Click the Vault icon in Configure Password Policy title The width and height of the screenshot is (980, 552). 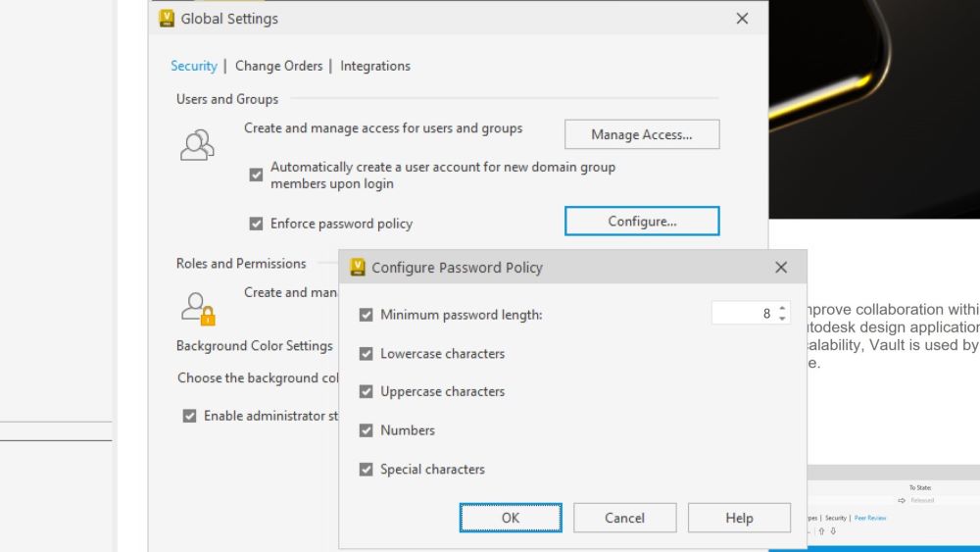tap(358, 267)
